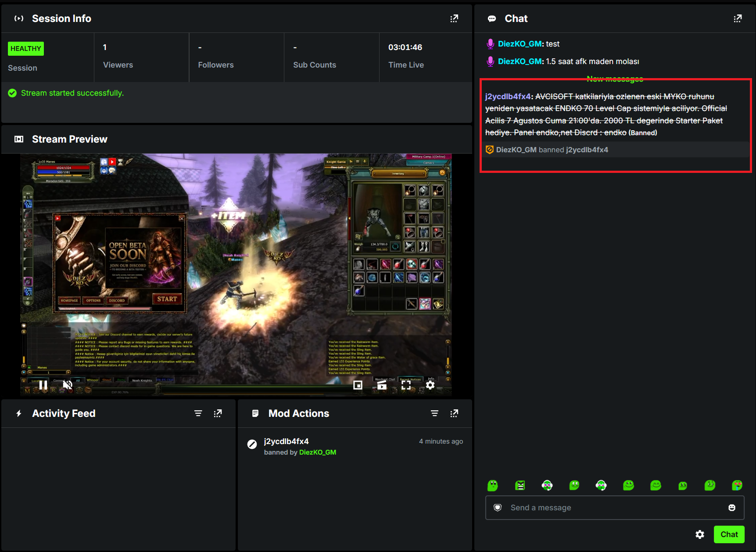Insert the flat-mouth green emote

[x=683, y=485]
